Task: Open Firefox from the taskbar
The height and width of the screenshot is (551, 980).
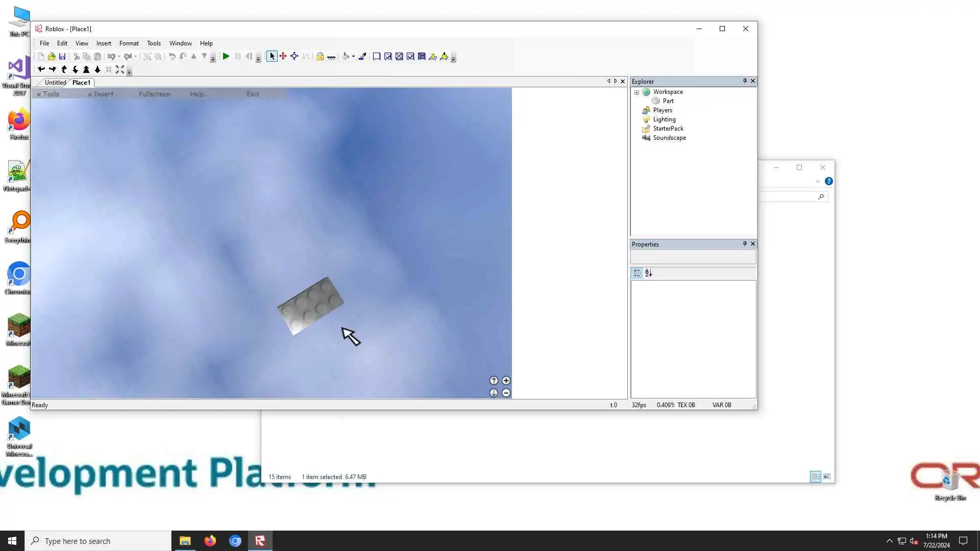Action: [210, 541]
